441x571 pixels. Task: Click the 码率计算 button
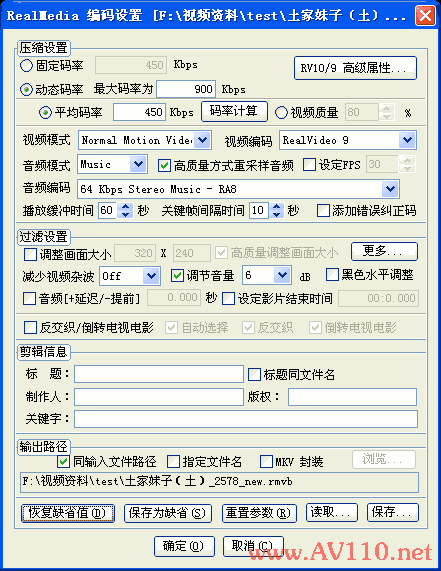[x=234, y=111]
